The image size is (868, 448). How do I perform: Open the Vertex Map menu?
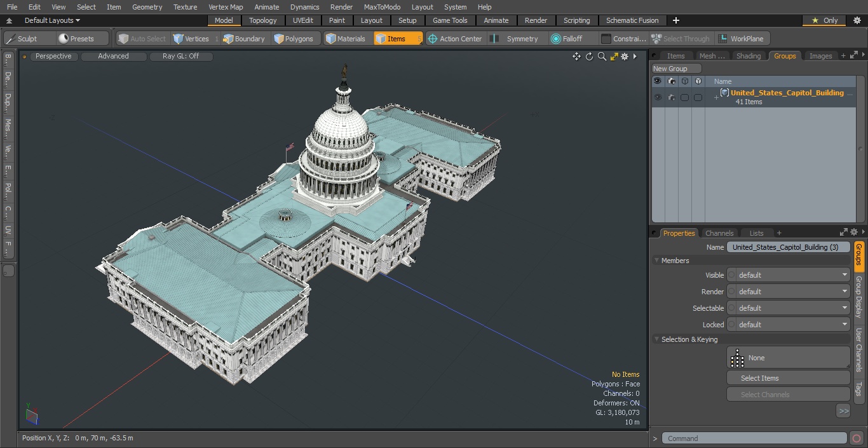tap(226, 7)
